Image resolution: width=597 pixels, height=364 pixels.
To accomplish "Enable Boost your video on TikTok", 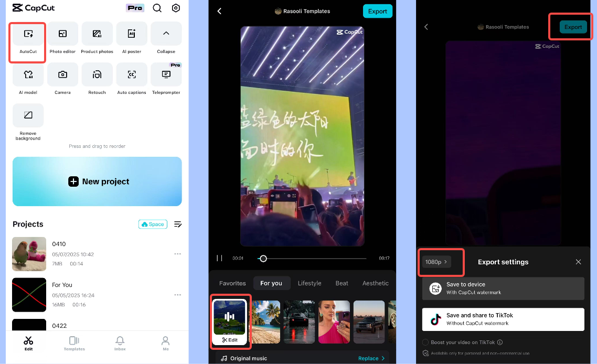I will tap(425, 342).
